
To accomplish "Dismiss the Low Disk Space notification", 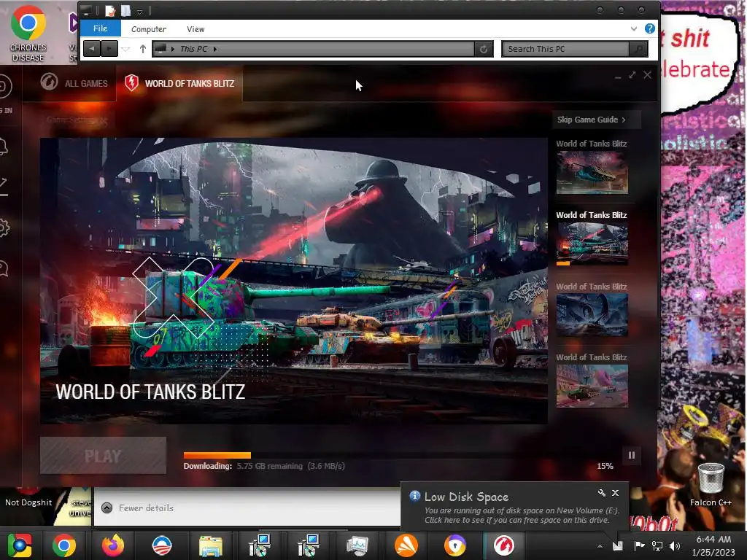I will (x=615, y=493).
